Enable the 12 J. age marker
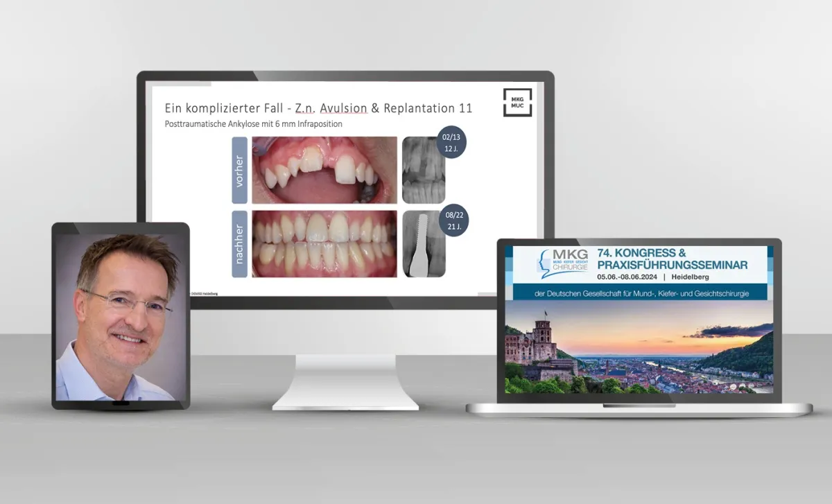 [451, 148]
